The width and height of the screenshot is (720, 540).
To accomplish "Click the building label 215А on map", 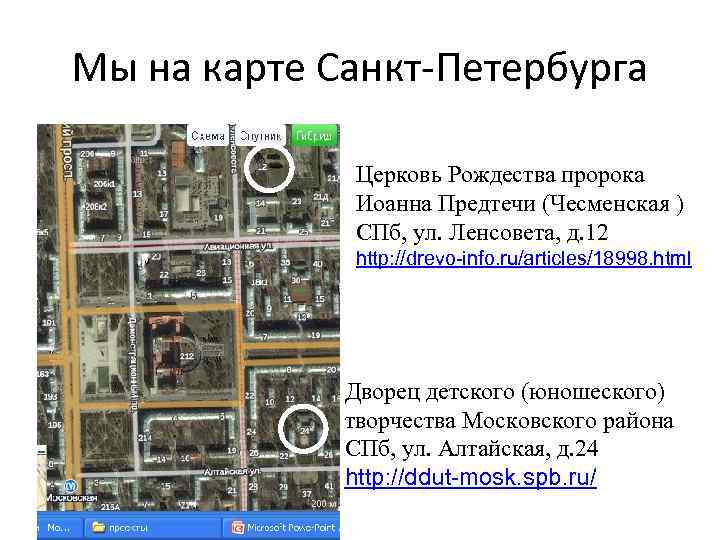I will tap(110, 507).
